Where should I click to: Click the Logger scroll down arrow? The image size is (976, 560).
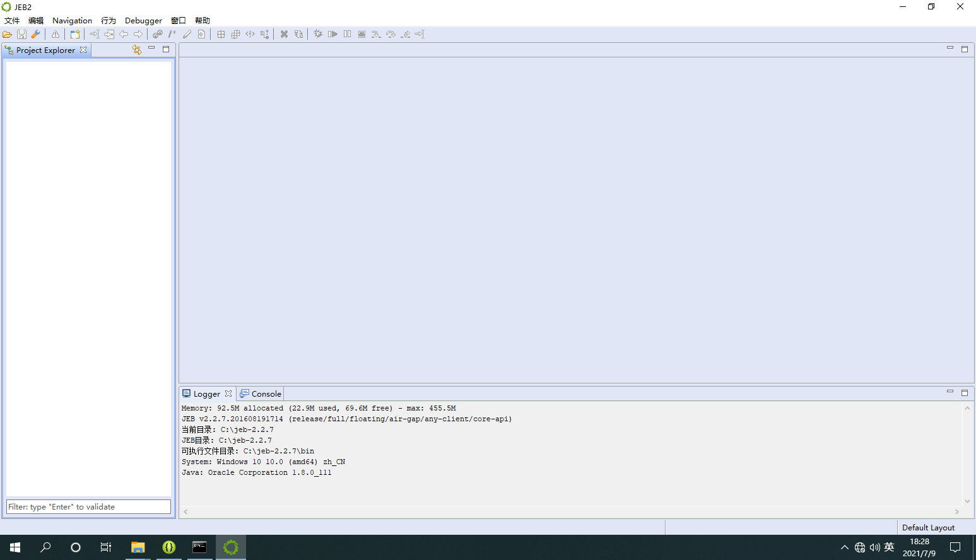(967, 501)
